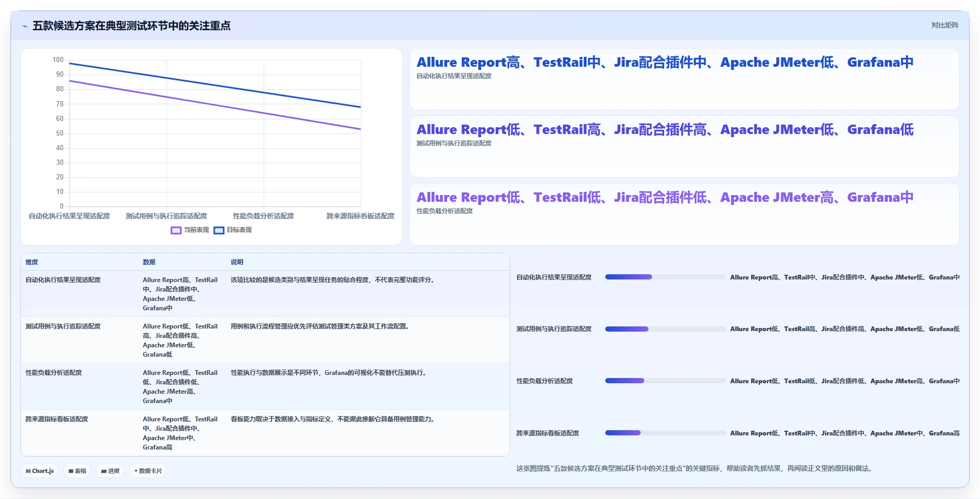Click the y-axis value 100 on the chart
980x499 pixels.
58,60
